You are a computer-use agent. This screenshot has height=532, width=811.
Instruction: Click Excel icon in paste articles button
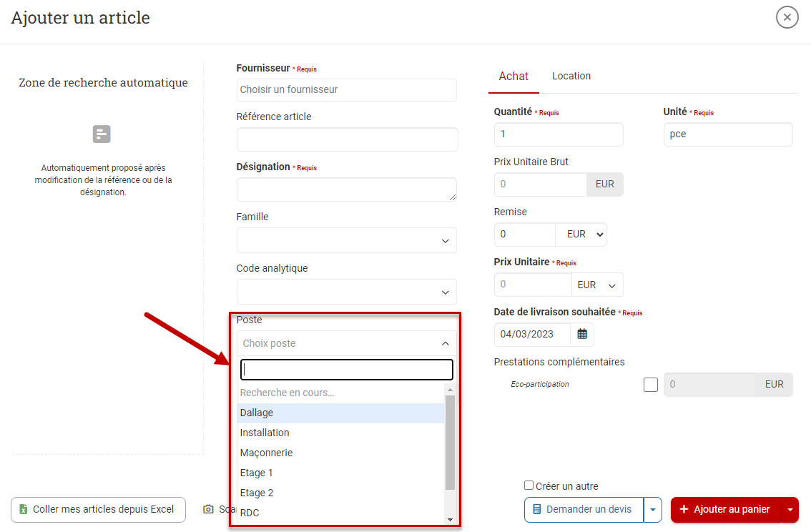(24, 509)
